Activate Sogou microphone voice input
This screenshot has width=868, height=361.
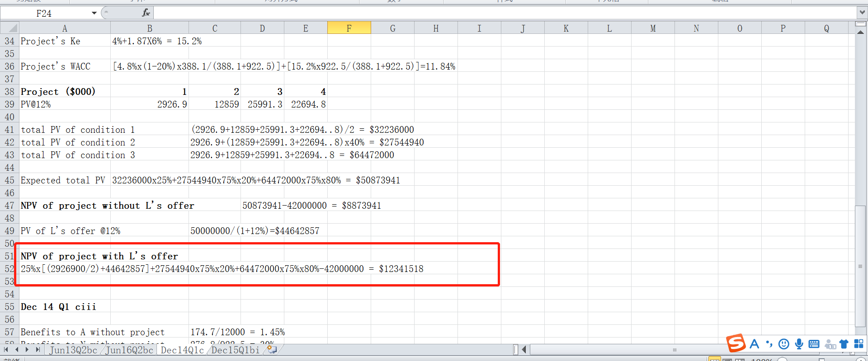(x=799, y=344)
